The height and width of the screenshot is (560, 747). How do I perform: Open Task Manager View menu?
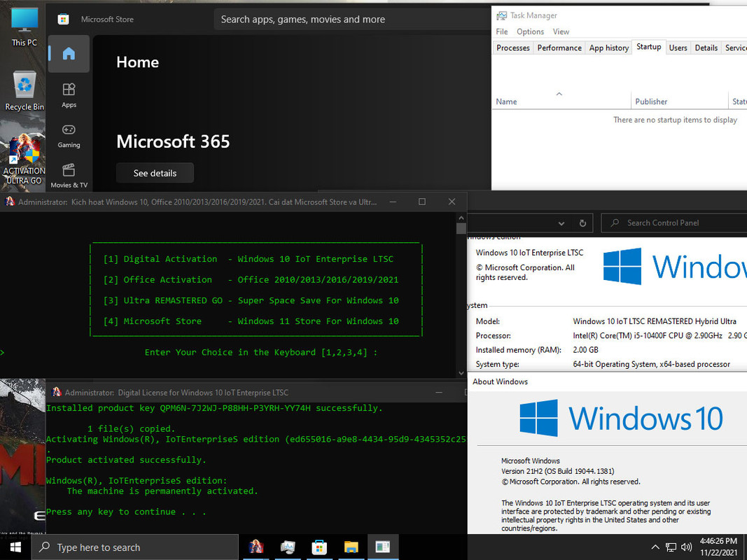[561, 31]
